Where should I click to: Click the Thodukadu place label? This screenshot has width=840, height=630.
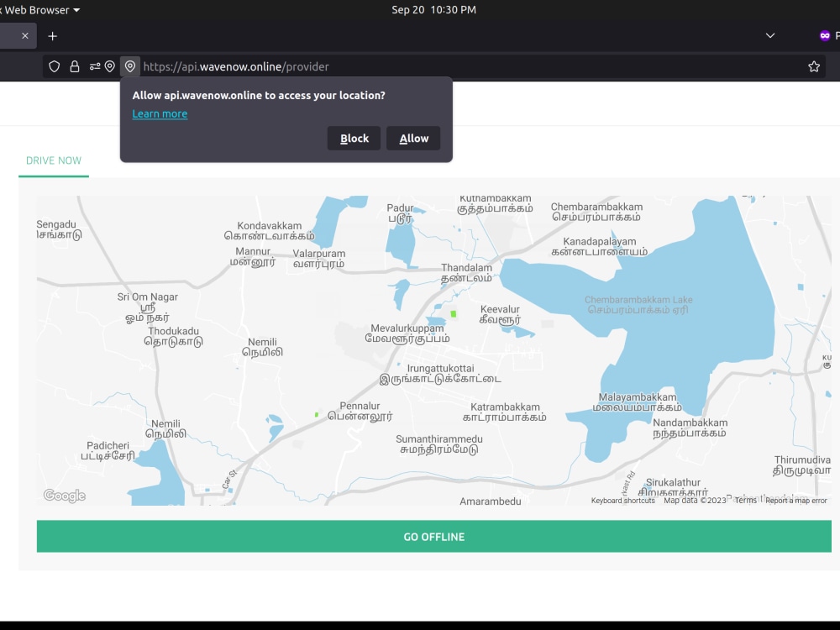tap(174, 336)
